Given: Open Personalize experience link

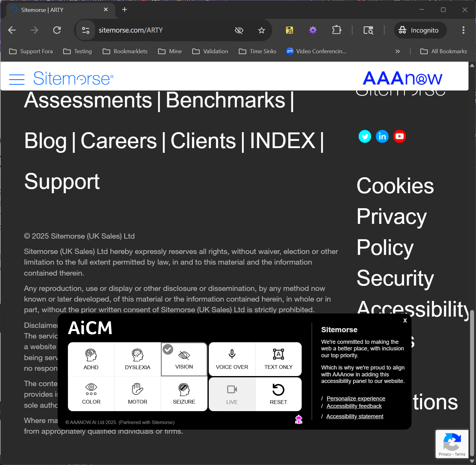Looking at the screenshot, I should [x=356, y=398].
